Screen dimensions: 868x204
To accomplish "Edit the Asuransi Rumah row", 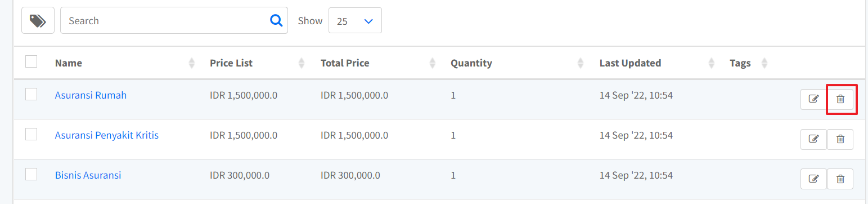I will [x=813, y=99].
